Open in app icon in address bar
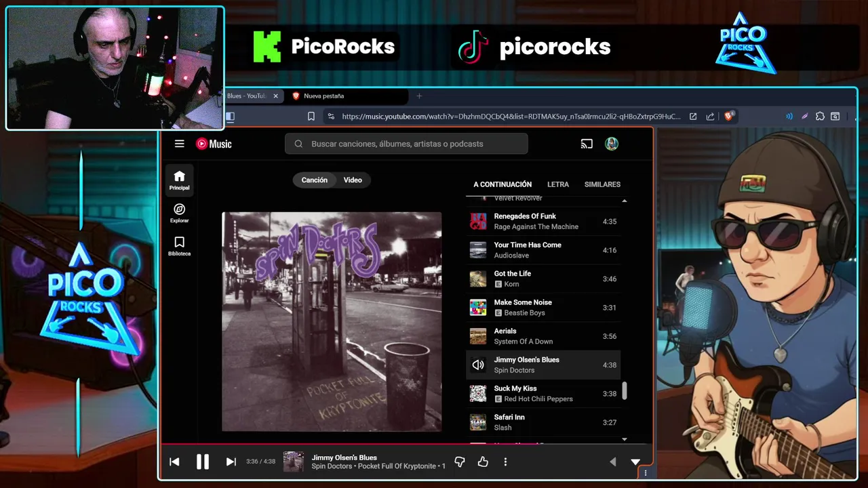The image size is (868, 488). coord(693,117)
